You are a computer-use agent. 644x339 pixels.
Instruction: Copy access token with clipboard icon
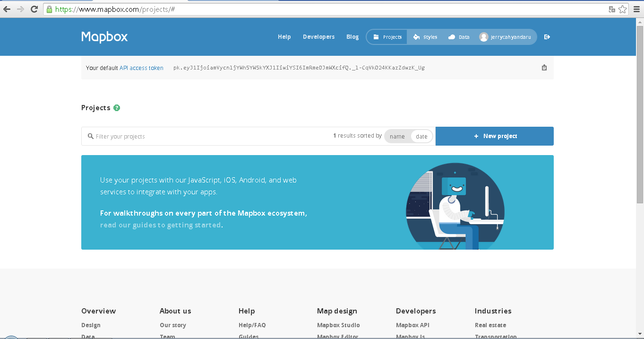point(544,68)
